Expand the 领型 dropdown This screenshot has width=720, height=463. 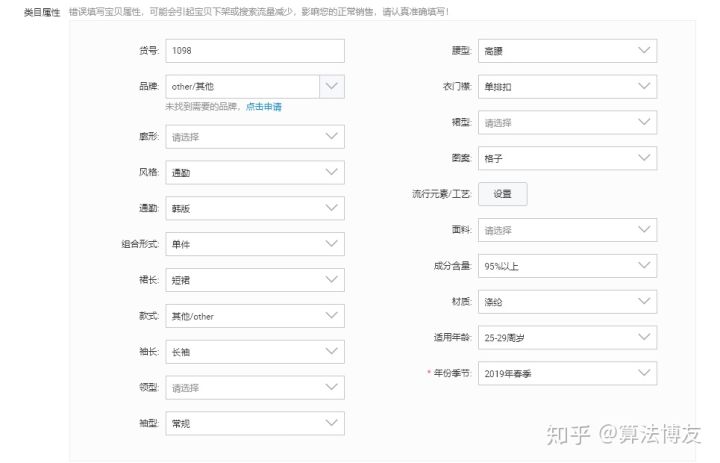(x=254, y=388)
